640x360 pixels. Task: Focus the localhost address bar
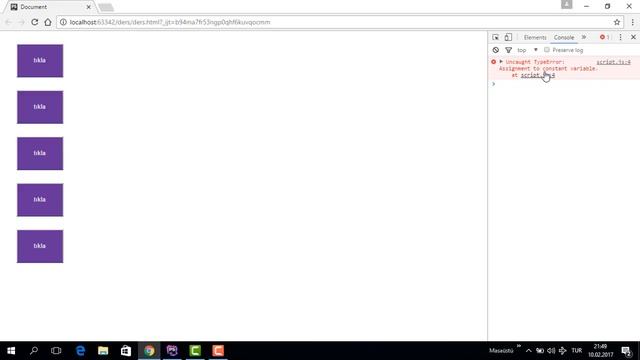pyautogui.click(x=335, y=22)
